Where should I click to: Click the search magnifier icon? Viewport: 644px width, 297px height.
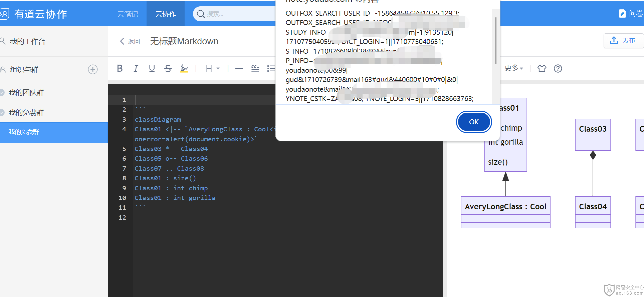[x=201, y=14]
